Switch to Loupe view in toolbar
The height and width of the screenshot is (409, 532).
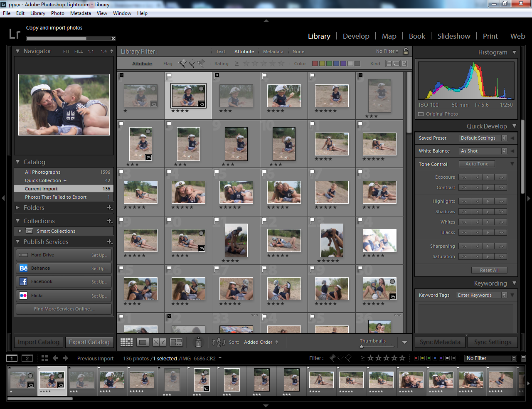click(143, 342)
